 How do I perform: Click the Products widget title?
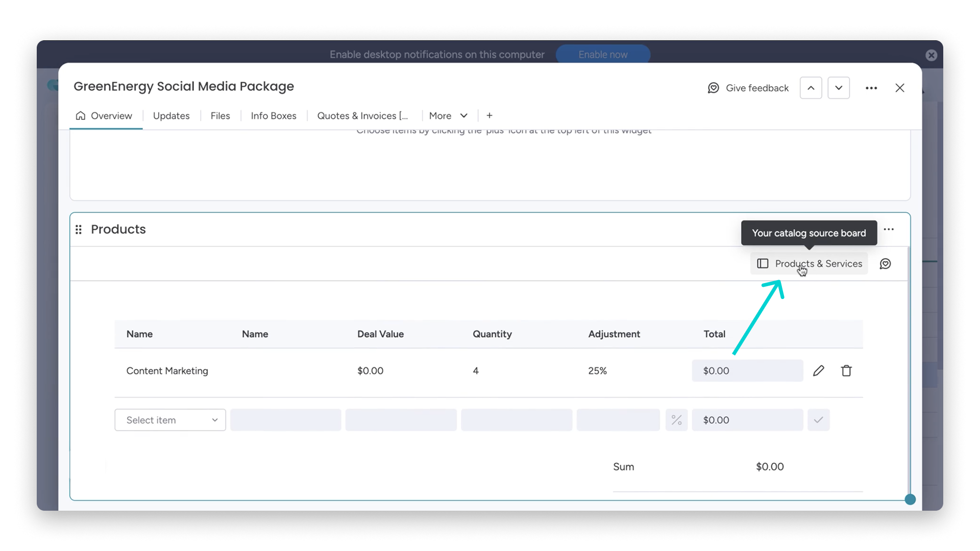coord(118,230)
